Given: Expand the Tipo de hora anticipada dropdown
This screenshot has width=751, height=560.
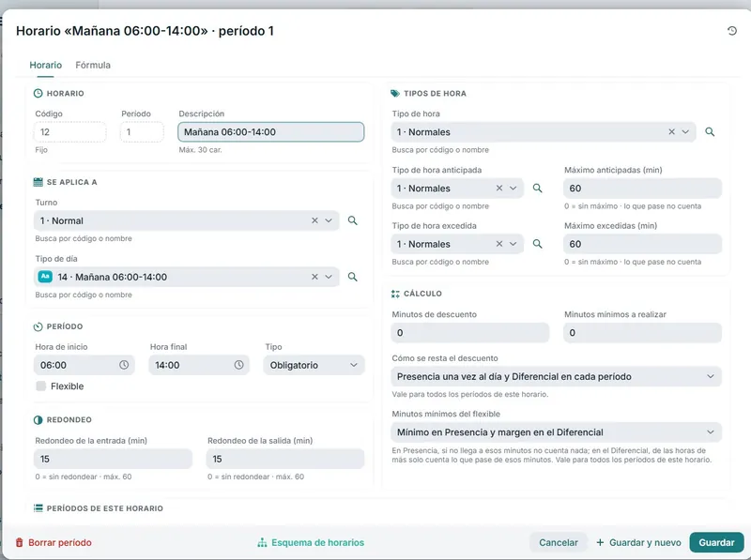Looking at the screenshot, I should [x=513, y=189].
